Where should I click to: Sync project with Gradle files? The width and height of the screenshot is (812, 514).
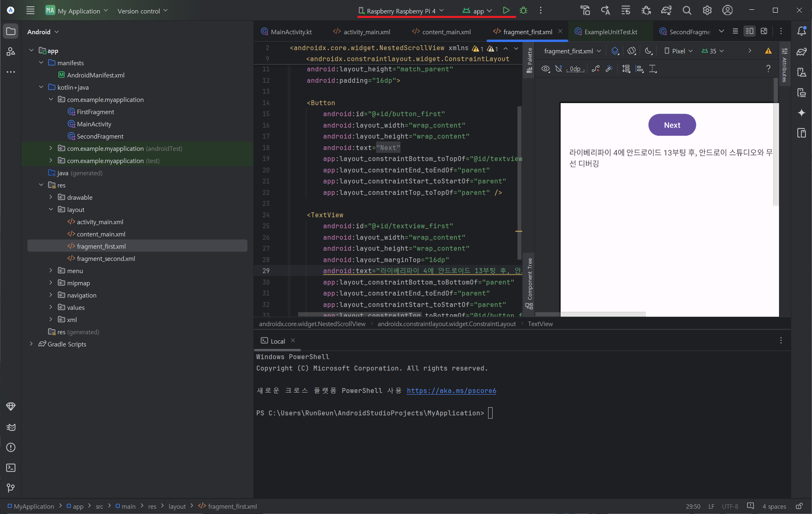(x=666, y=11)
